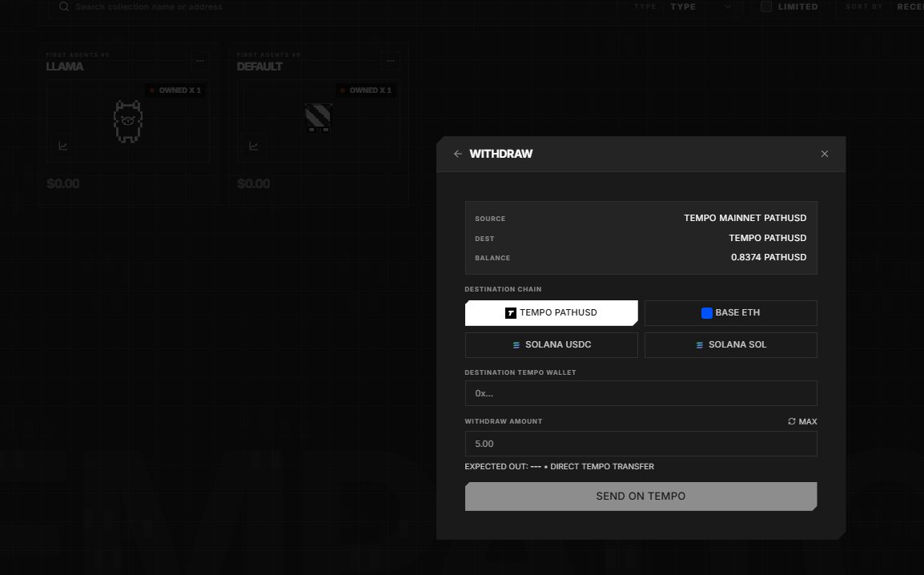Click balance value 0.8374 PATHUSD

pos(769,257)
